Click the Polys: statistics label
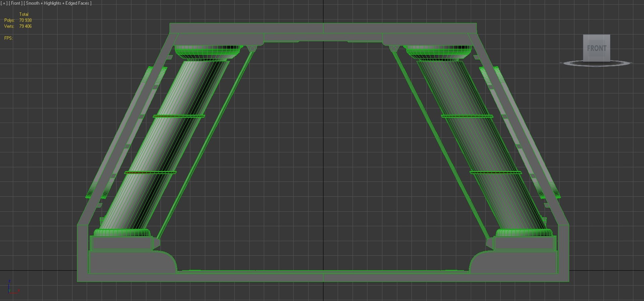The image size is (644, 301). [9, 20]
